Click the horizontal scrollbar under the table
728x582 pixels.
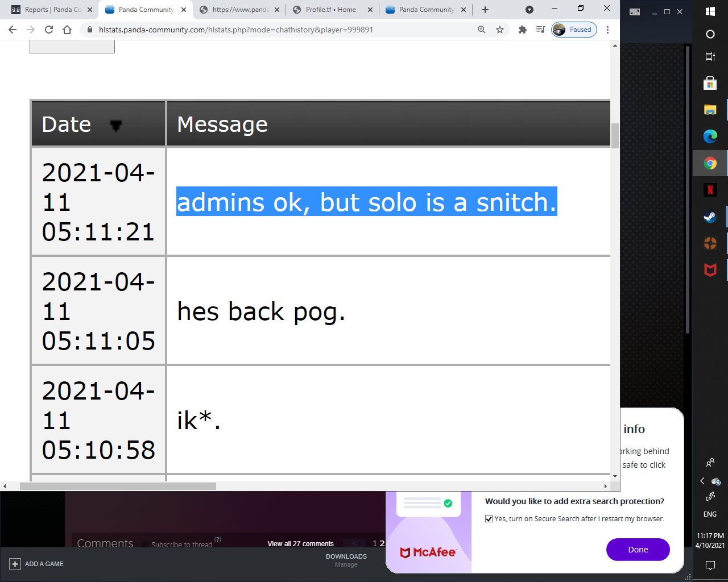pyautogui.click(x=118, y=486)
